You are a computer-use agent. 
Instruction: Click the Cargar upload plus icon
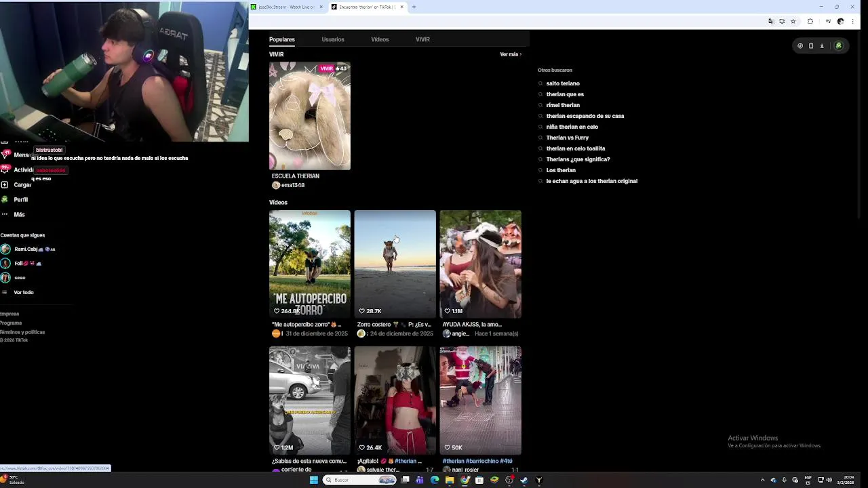5,184
